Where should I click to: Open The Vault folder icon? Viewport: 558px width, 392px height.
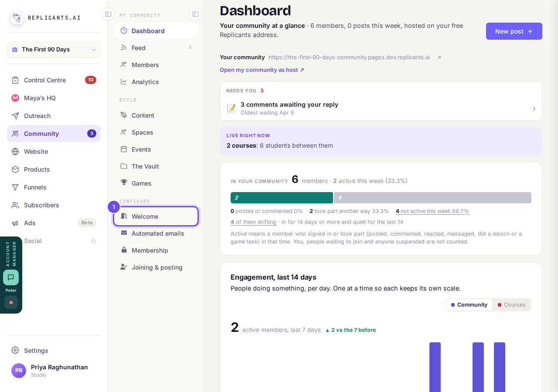point(124,166)
